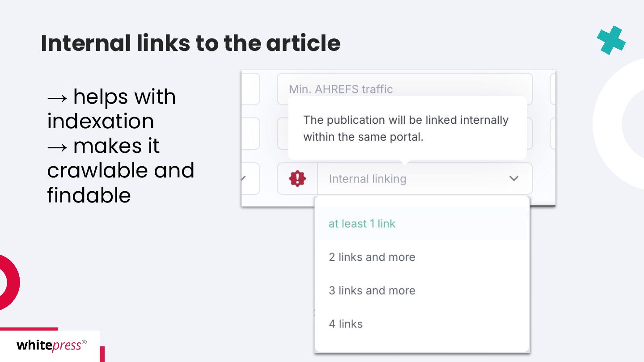Click the "helps with indexation" bullet text
The height and width of the screenshot is (362, 644).
coord(112,109)
